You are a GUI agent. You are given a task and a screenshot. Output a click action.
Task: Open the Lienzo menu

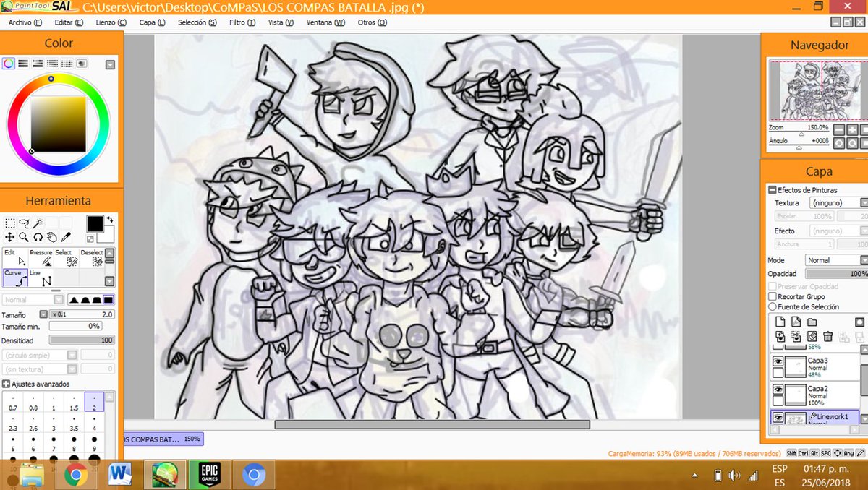point(111,22)
